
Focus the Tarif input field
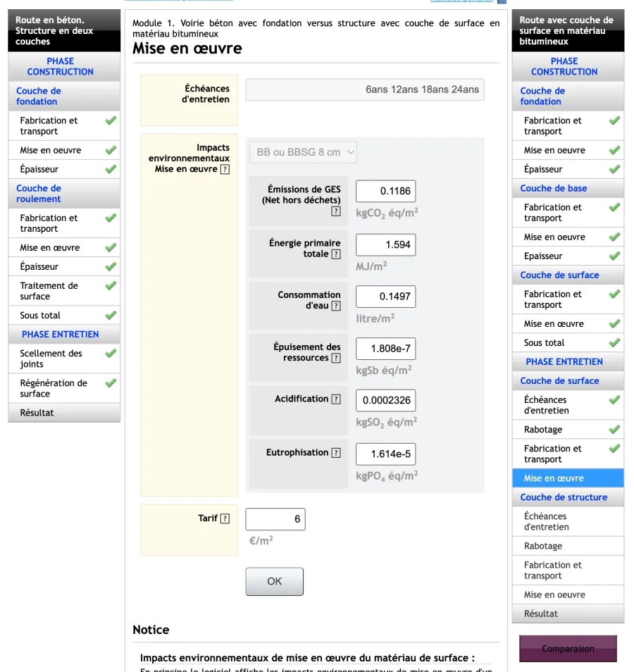click(275, 519)
